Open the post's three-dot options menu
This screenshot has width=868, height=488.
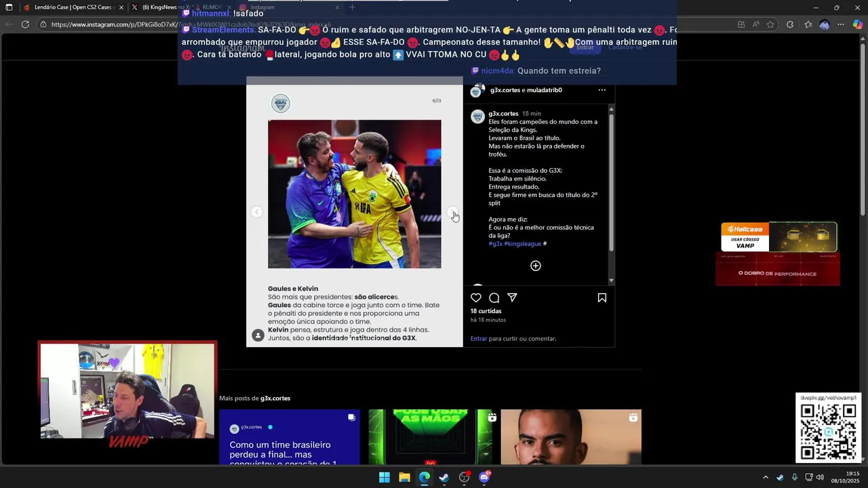tap(601, 89)
